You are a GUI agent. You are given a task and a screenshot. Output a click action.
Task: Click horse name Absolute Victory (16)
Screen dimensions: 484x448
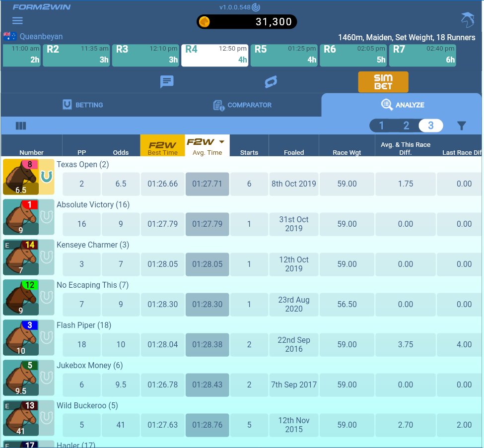point(93,204)
